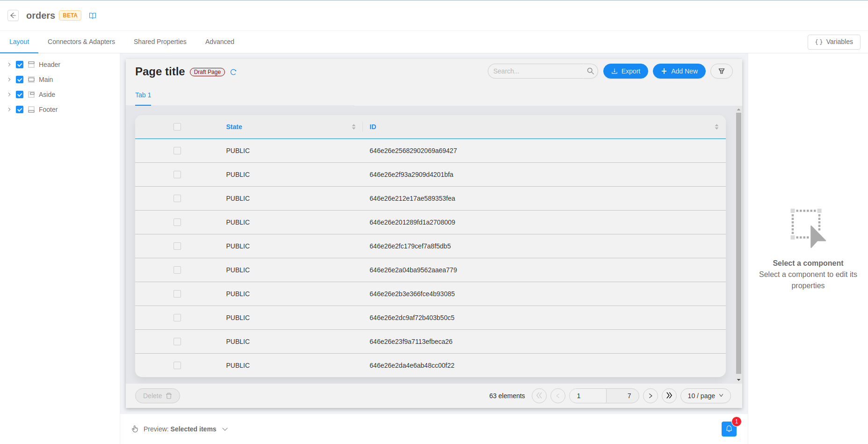Uncheck the Header layout checkbox
868x444 pixels.
[x=20, y=65]
